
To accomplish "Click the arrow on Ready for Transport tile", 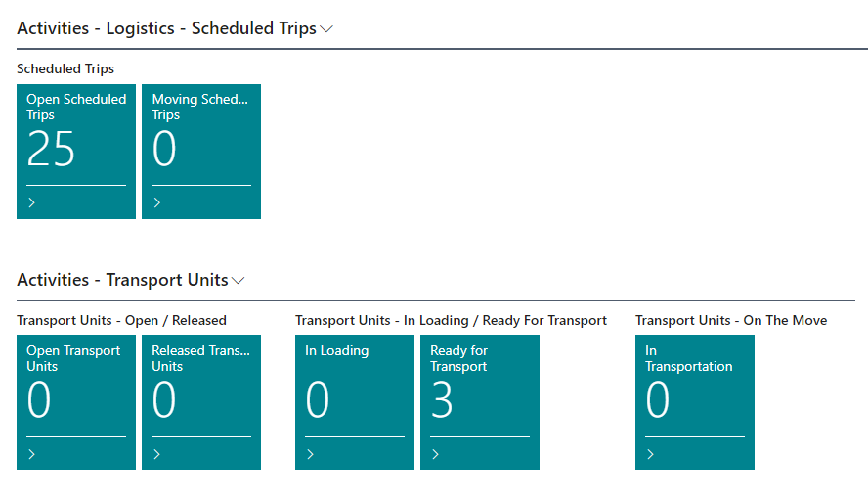I will [436, 454].
